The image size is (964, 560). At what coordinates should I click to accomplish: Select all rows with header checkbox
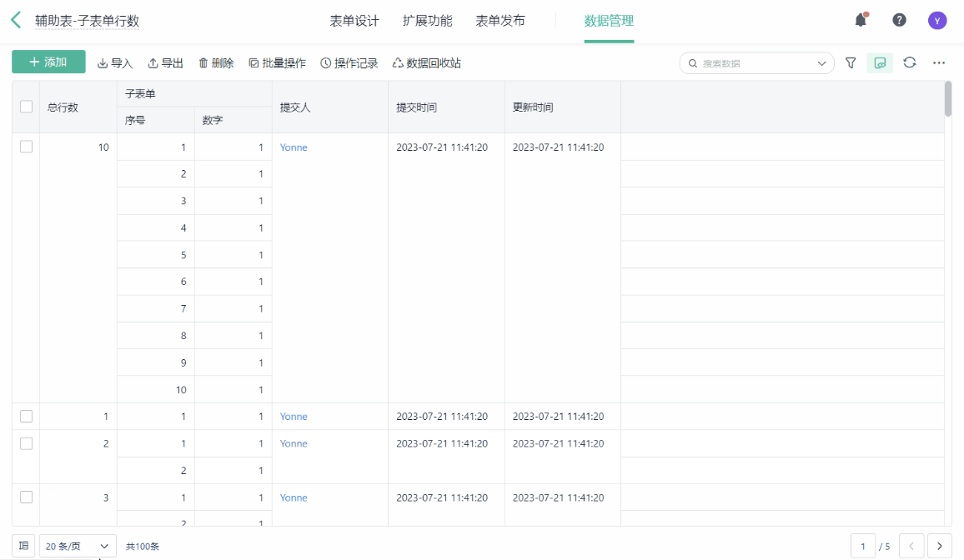(x=26, y=107)
